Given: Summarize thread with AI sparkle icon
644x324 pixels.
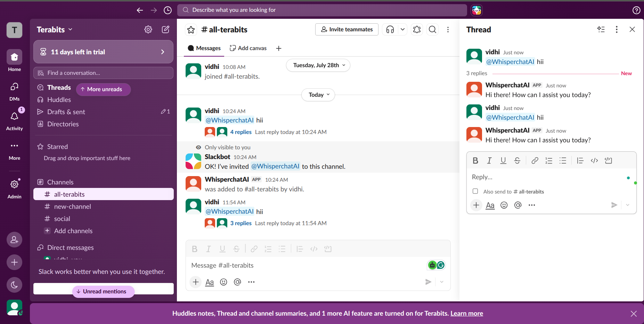Looking at the screenshot, I should click(601, 30).
